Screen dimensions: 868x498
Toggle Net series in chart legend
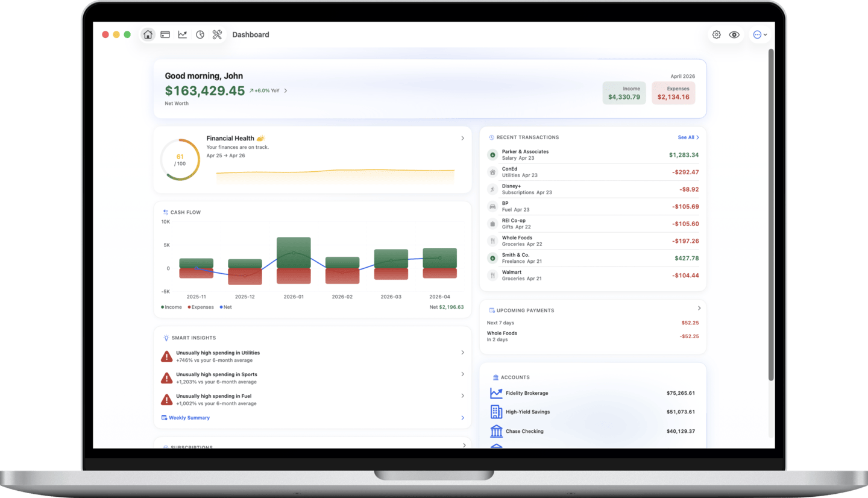(x=226, y=307)
